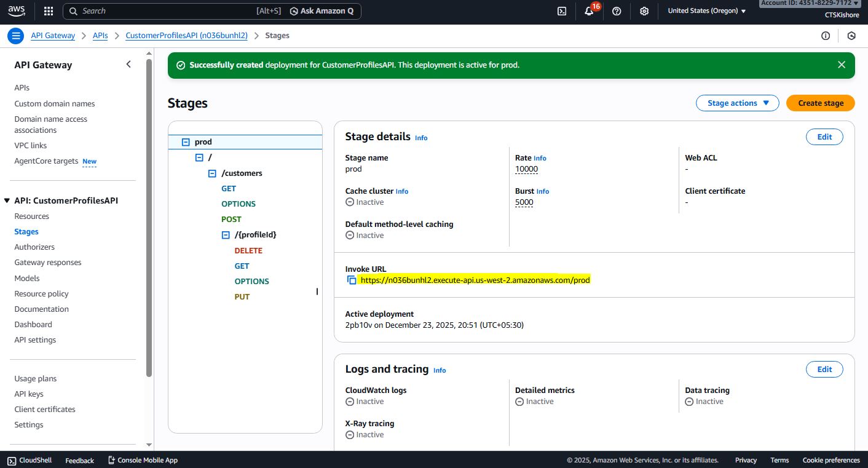Open the United States (Oregon) region selector
The image size is (868, 468).
tap(706, 11)
